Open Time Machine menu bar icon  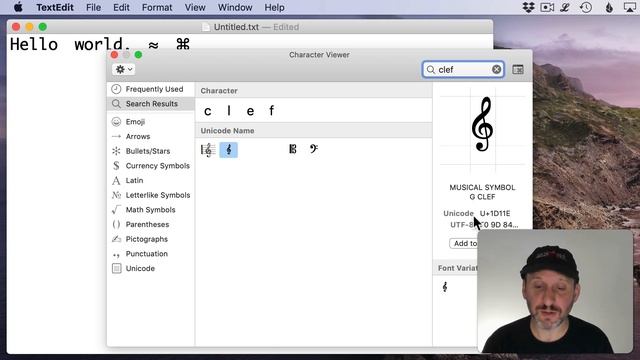(x=586, y=7)
